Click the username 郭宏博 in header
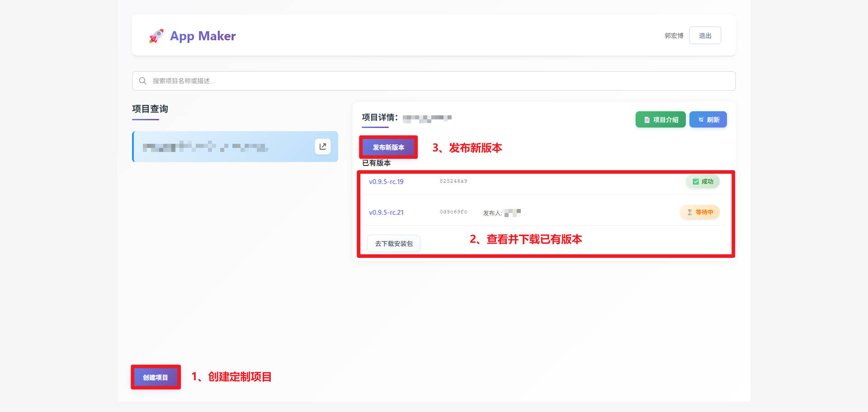 pyautogui.click(x=674, y=36)
